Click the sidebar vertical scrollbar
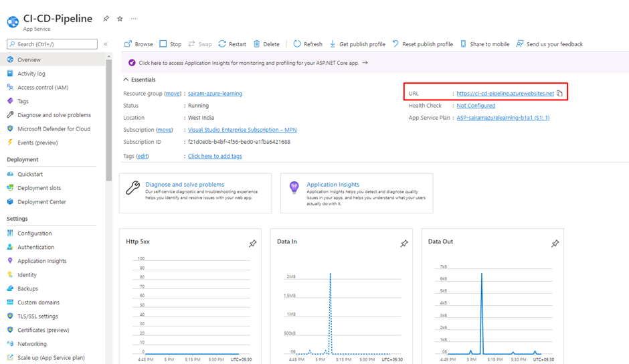Image resolution: width=629 pixels, height=364 pixels. pos(108,120)
